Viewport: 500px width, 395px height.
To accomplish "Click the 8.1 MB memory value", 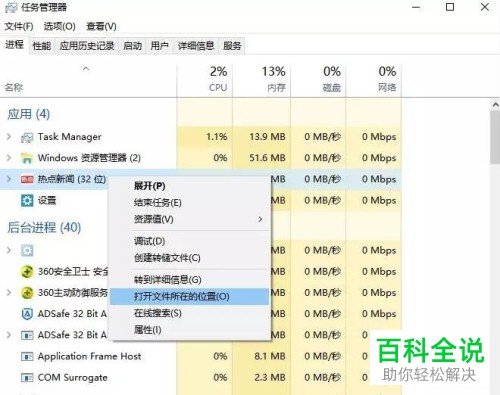I will (x=270, y=356).
